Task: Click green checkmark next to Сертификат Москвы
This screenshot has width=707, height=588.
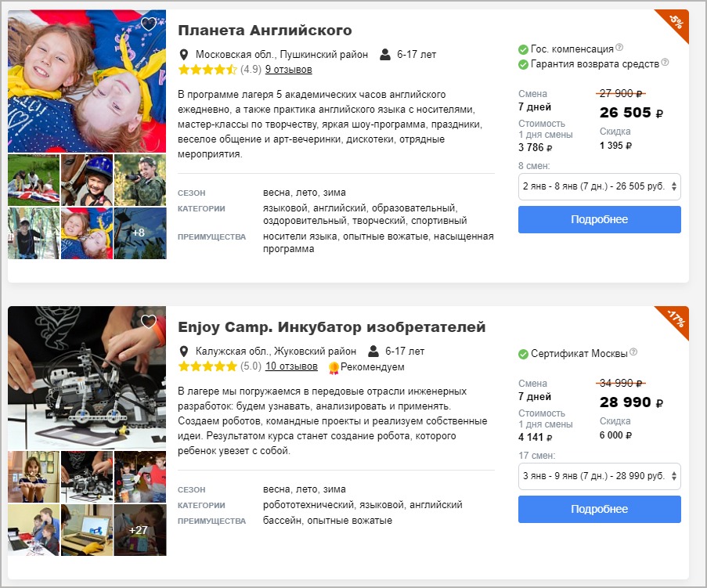Action: click(x=523, y=354)
